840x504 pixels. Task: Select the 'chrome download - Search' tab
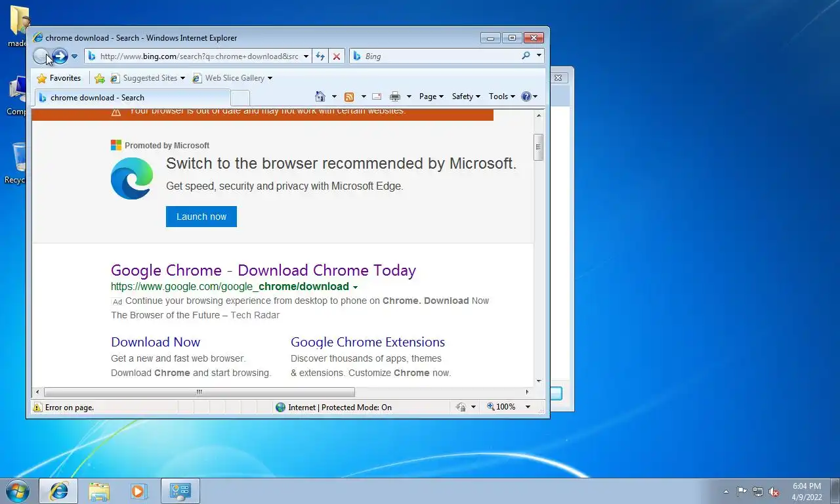tap(132, 98)
